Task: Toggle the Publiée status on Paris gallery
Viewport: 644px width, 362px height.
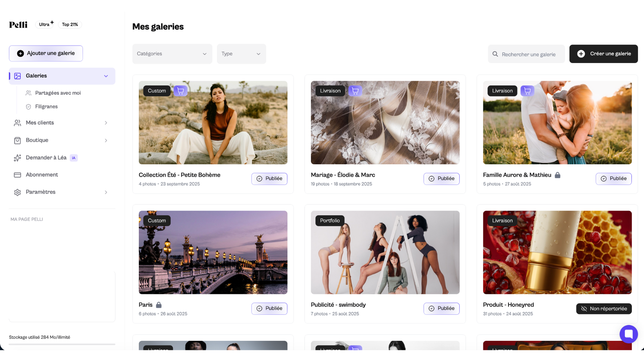Action: [269, 308]
